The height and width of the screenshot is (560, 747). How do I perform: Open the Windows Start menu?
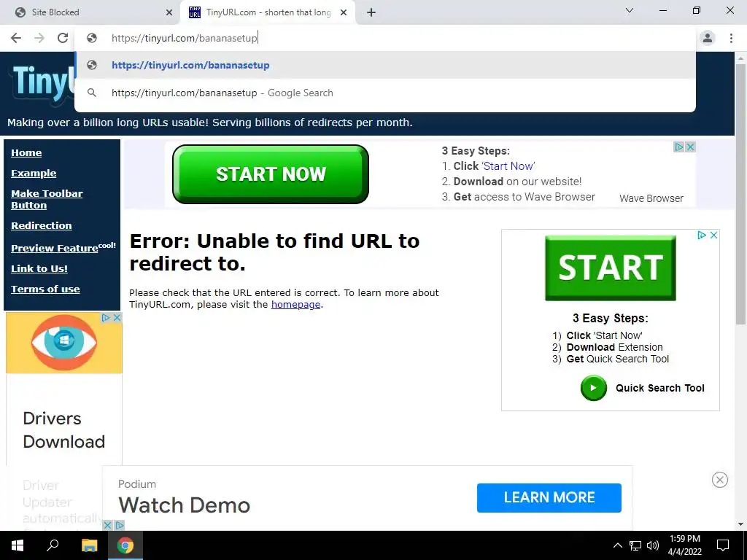click(x=18, y=545)
